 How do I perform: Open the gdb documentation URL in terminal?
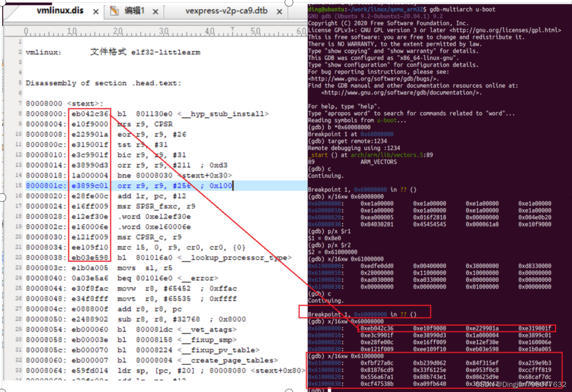pos(401,93)
